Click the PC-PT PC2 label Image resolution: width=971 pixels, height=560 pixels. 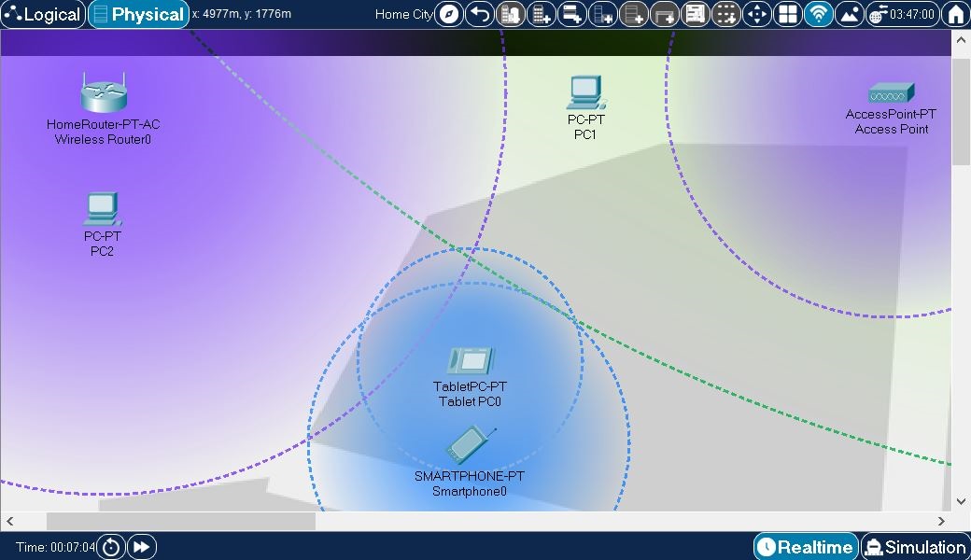point(102,244)
